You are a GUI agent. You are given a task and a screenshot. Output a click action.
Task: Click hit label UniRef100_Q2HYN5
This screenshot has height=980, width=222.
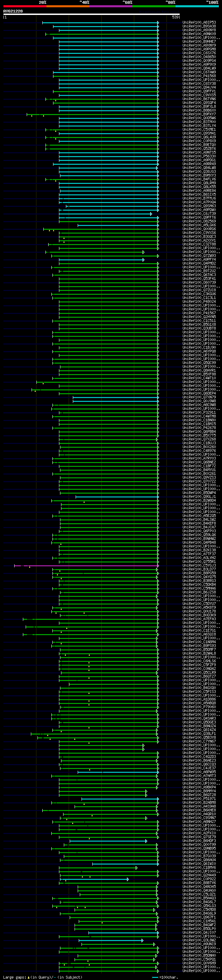tap(199, 317)
